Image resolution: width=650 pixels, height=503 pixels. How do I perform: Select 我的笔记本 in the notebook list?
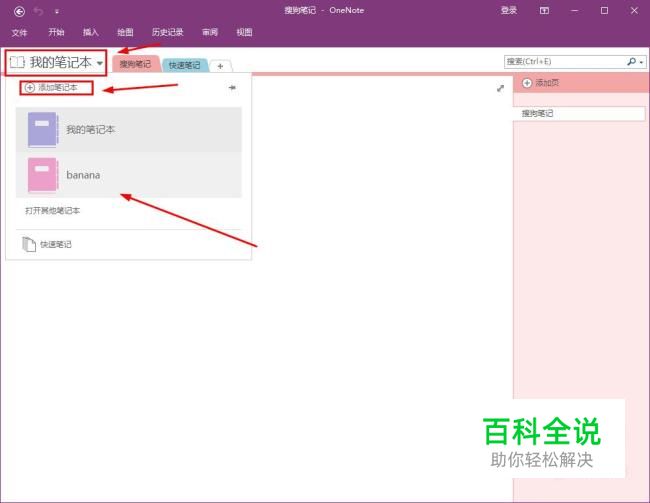coord(129,130)
